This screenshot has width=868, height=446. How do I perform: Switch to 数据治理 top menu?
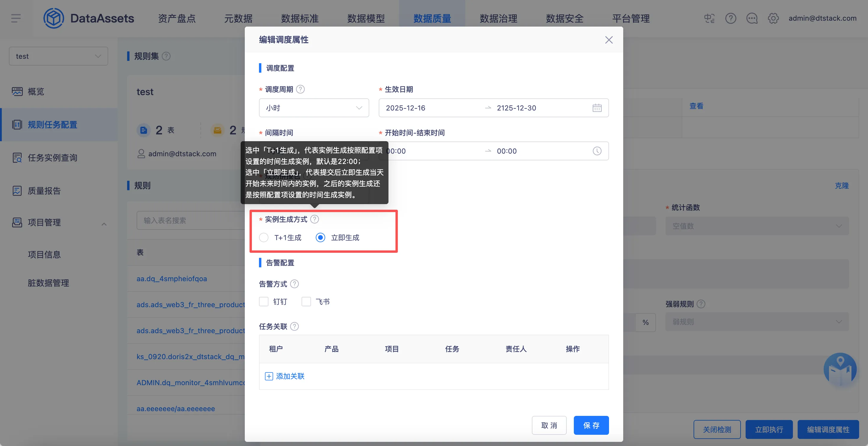click(x=498, y=18)
